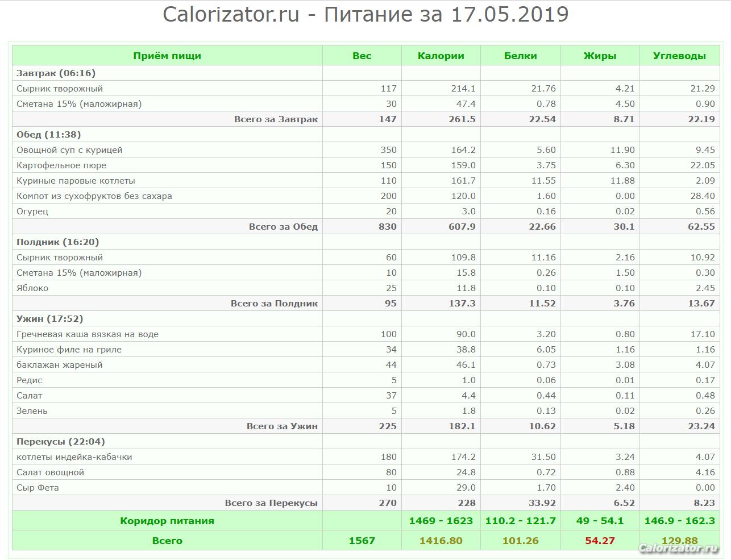The width and height of the screenshot is (731, 560).
Task: Select 'Гречневая каша вязкая на воде' entry
Action: click(88, 334)
